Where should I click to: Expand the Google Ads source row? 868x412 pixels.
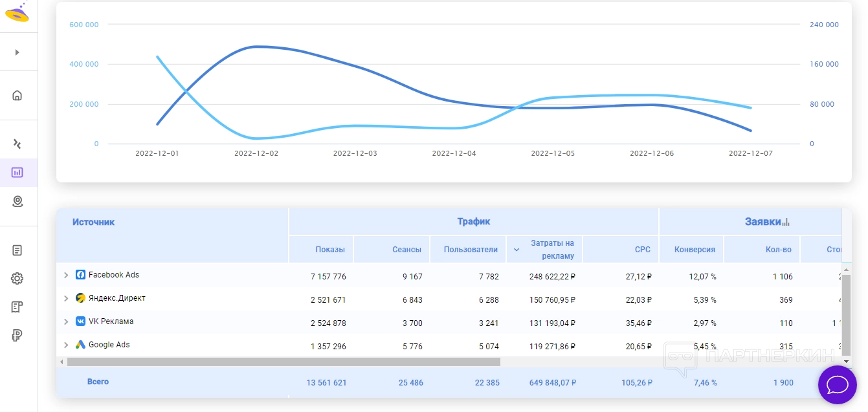point(66,345)
